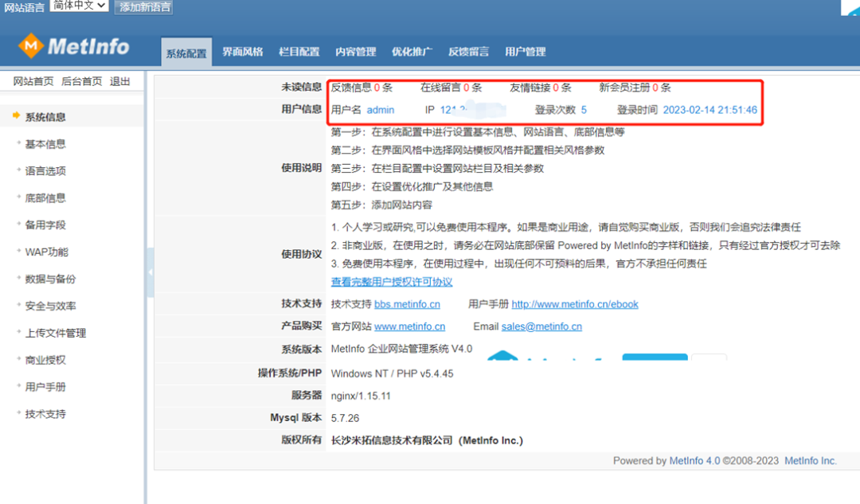The height and width of the screenshot is (504, 860).
Task: Click the login time 2023-02-14 21:51:46
Action: click(x=709, y=110)
